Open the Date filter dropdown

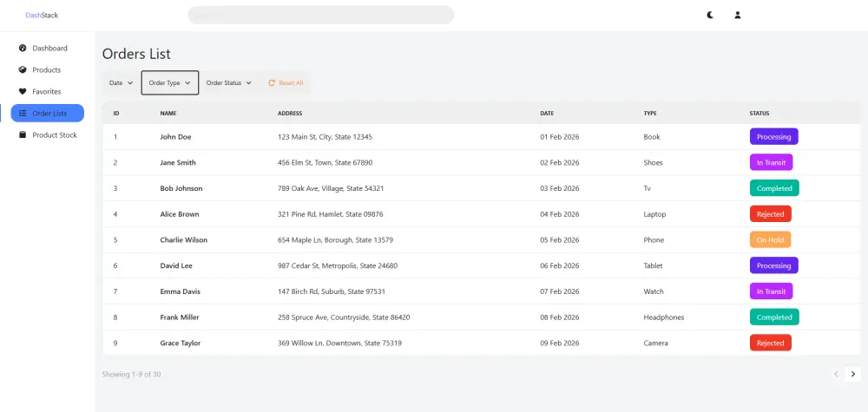tap(122, 83)
